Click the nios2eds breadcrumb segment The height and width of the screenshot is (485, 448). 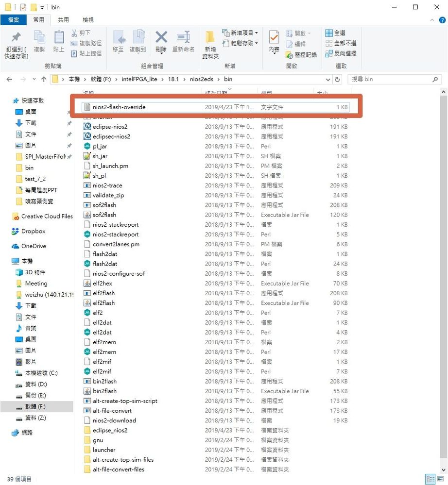pos(202,79)
